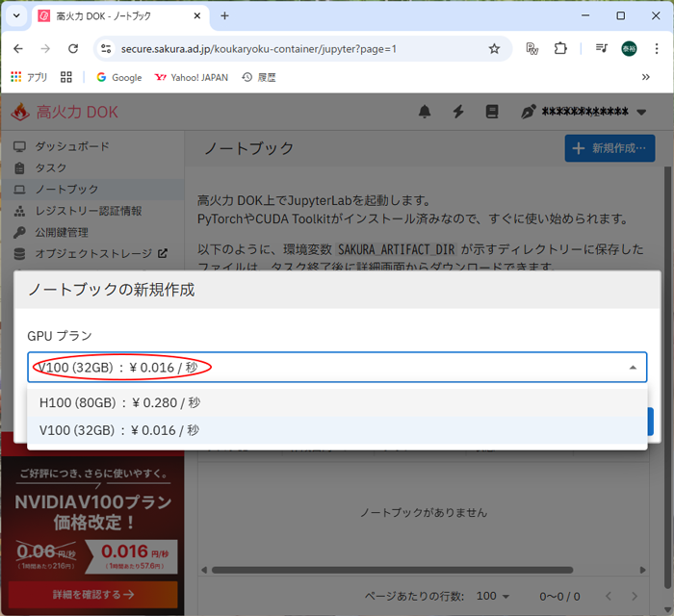674x616 pixels.
Task: Open Google bookmark
Action: [x=119, y=77]
